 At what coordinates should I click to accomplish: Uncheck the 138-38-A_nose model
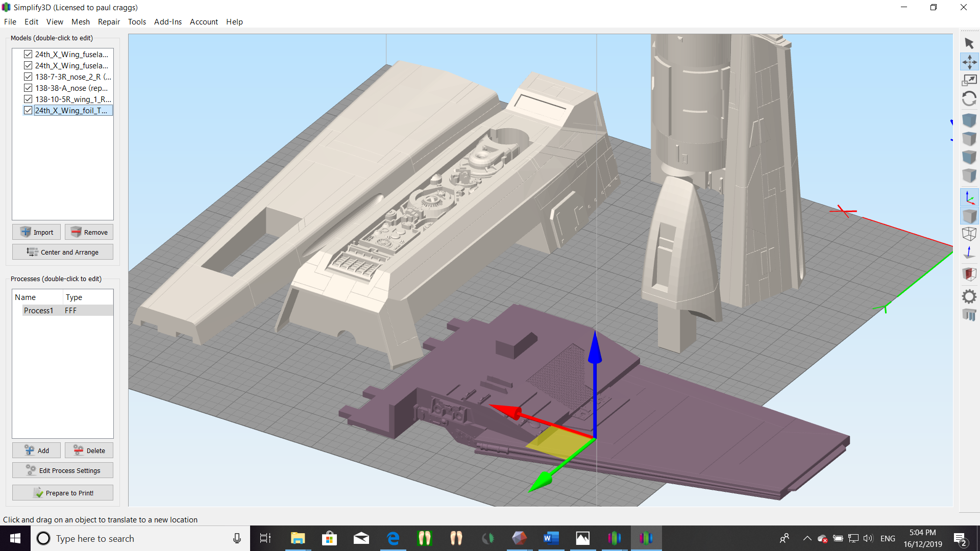click(28, 88)
